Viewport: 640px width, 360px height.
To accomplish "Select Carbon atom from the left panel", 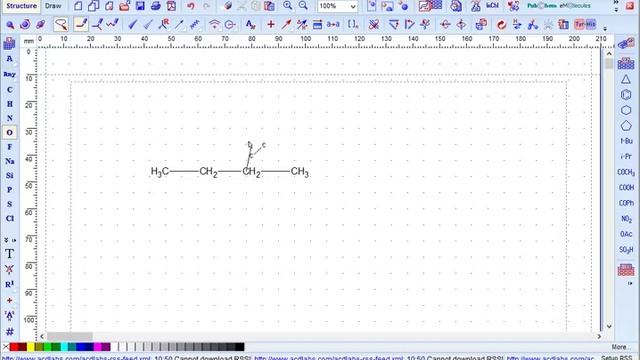I will [x=9, y=90].
